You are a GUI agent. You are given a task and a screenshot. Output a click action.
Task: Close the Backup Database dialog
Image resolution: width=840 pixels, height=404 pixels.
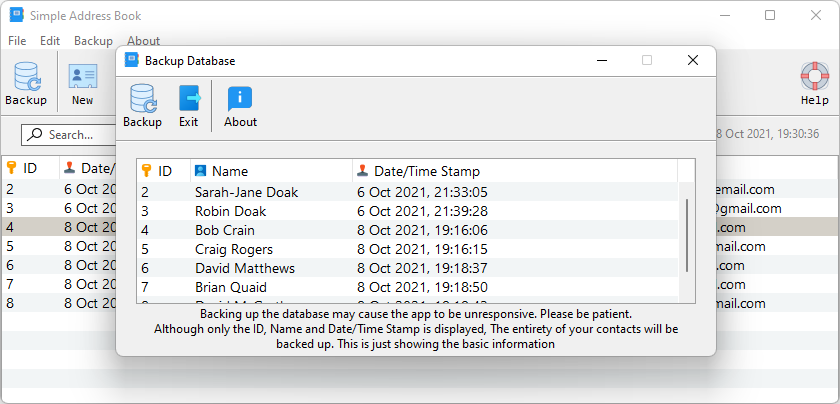692,60
